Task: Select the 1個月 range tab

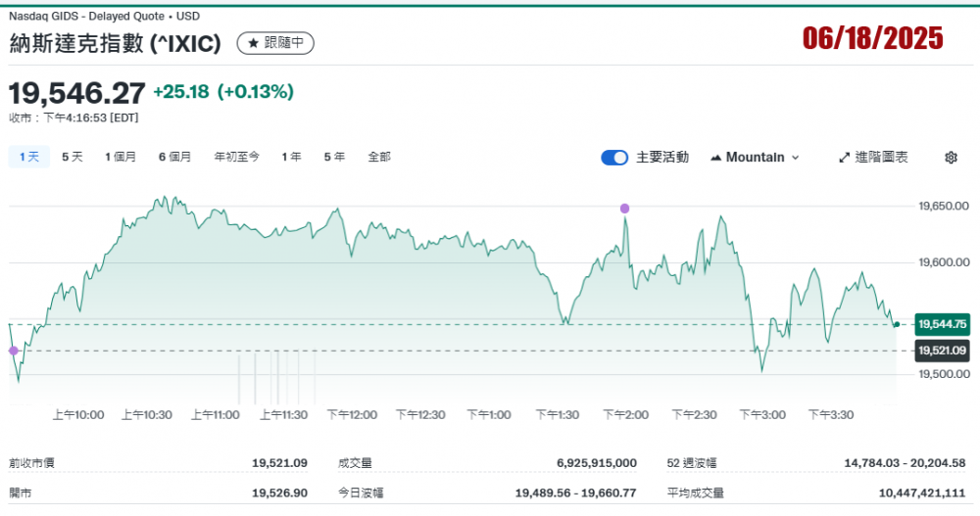Action: 121,157
